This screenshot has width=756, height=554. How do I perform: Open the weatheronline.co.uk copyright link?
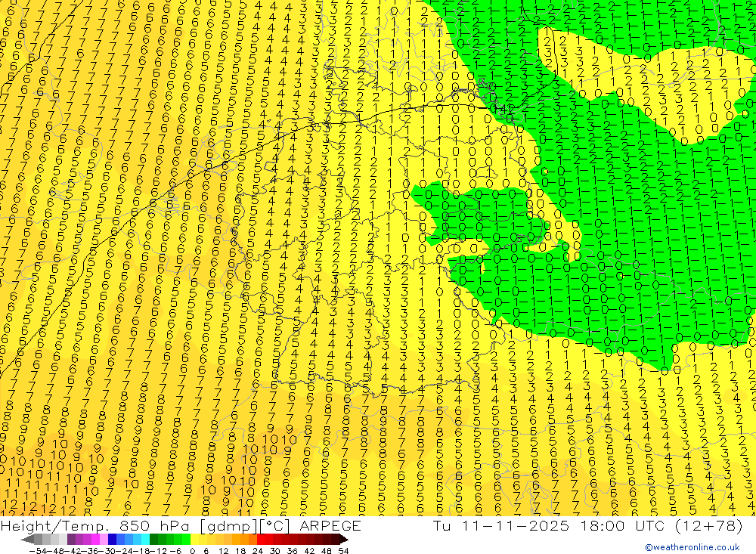coord(692,547)
